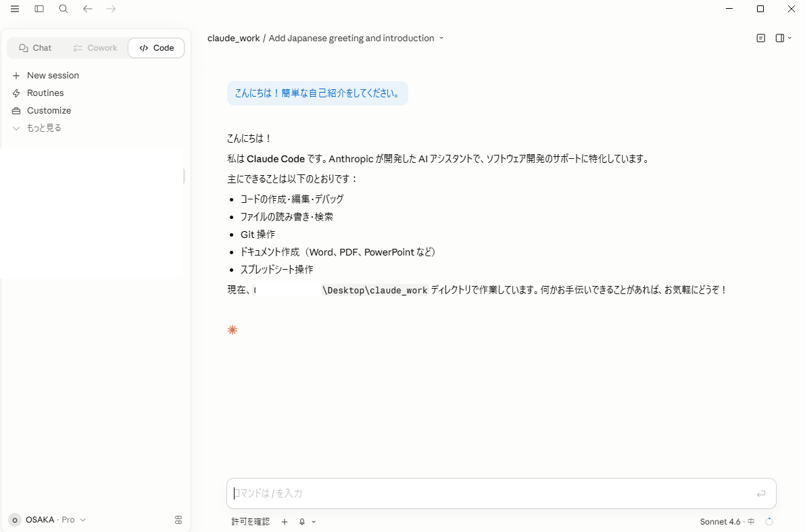Click the text Claude Code in response
Viewport: 805px width, 532px height.
pyautogui.click(x=276, y=159)
